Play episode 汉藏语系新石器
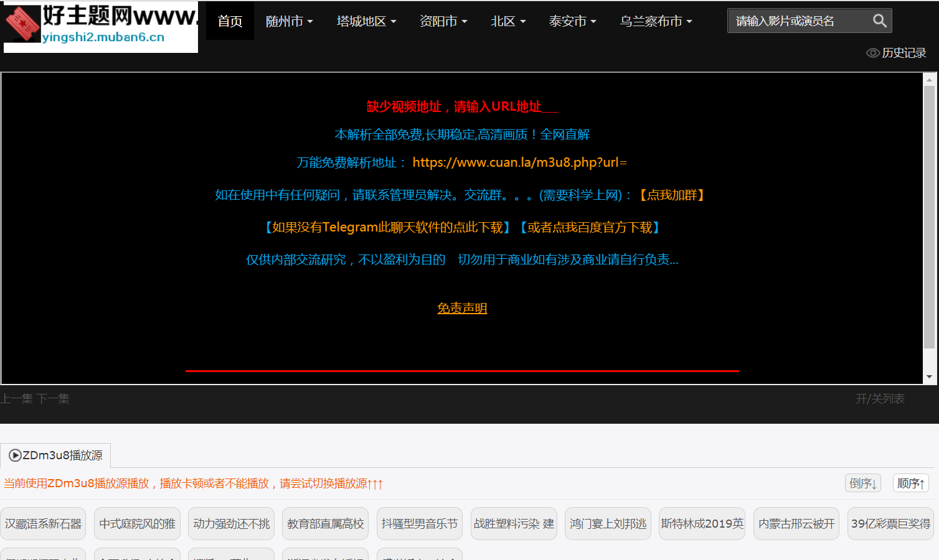Image resolution: width=939 pixels, height=560 pixels. pos(43,524)
